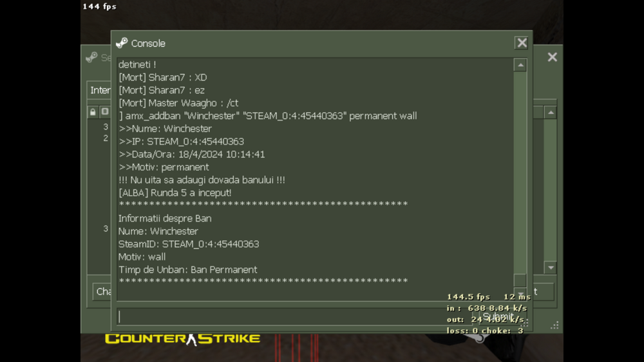Click the server list scroll up arrow
This screenshot has width=644, height=362.
coord(551,112)
